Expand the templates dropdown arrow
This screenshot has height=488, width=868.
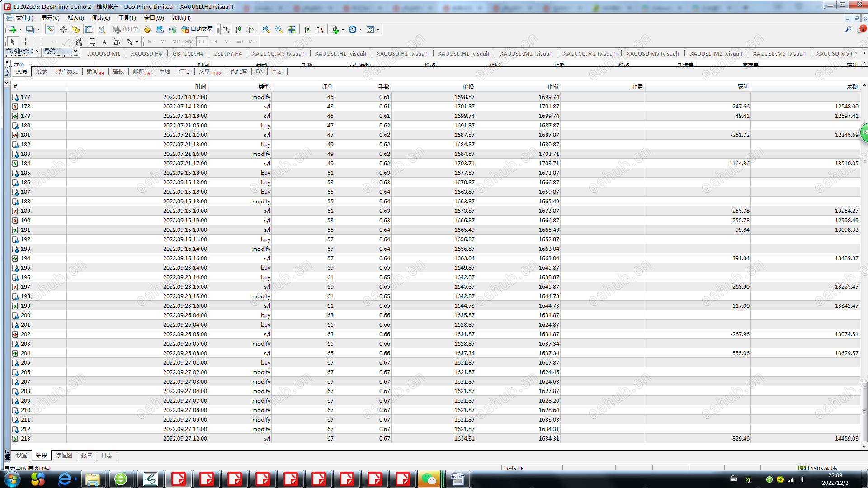click(x=378, y=29)
